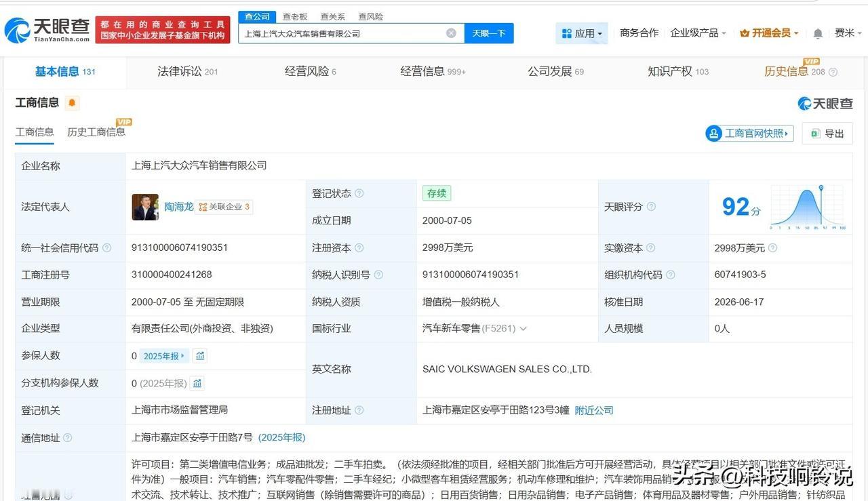Screen dimensions: 868x501
Task: Select the 基本信息 tab
Action: pos(65,71)
